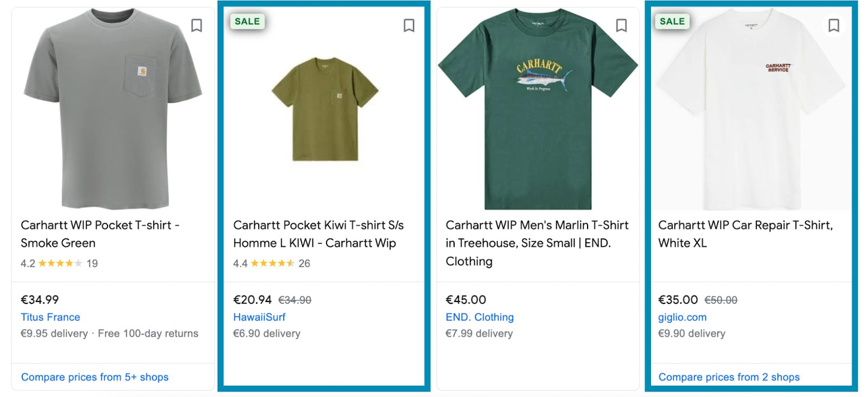Click the 4.4 star rating with 26 reviews

coord(272,263)
